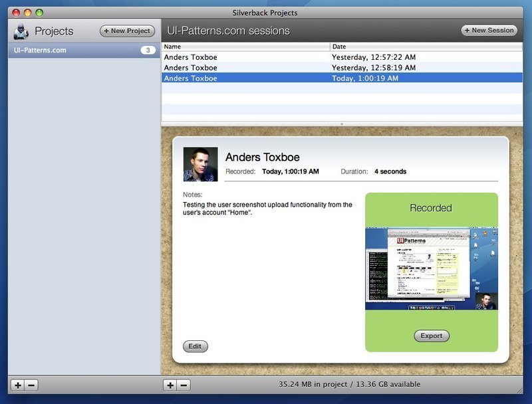Viewport: 532px width, 404px height.
Task: Click the session notes text
Action: pyautogui.click(x=267, y=209)
